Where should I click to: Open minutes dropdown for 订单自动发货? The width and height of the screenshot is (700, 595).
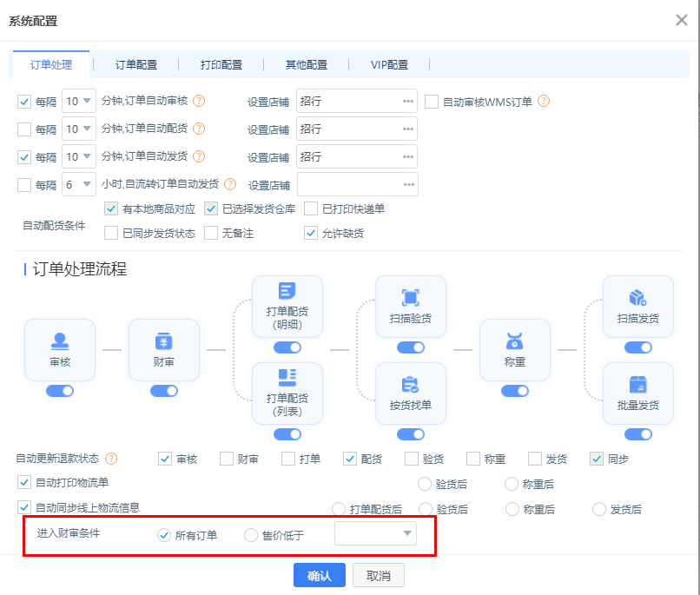78,156
